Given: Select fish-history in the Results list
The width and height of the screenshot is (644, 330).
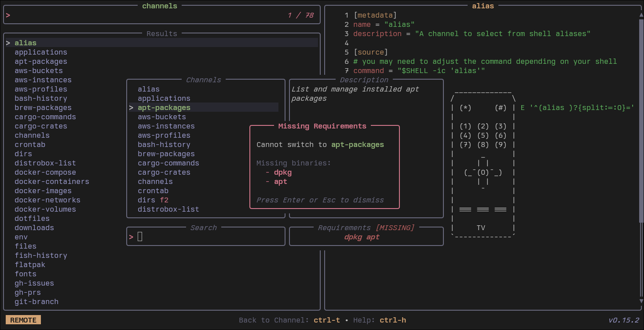Looking at the screenshot, I should click(x=41, y=256).
